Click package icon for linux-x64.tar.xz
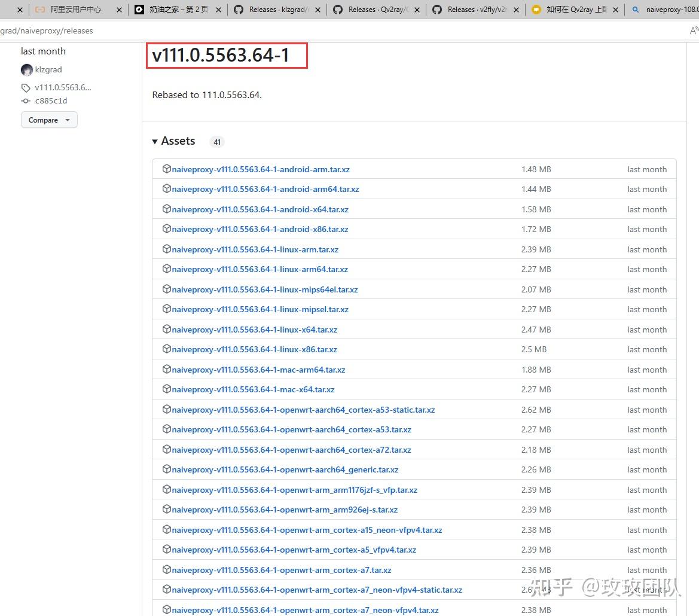 (x=167, y=329)
